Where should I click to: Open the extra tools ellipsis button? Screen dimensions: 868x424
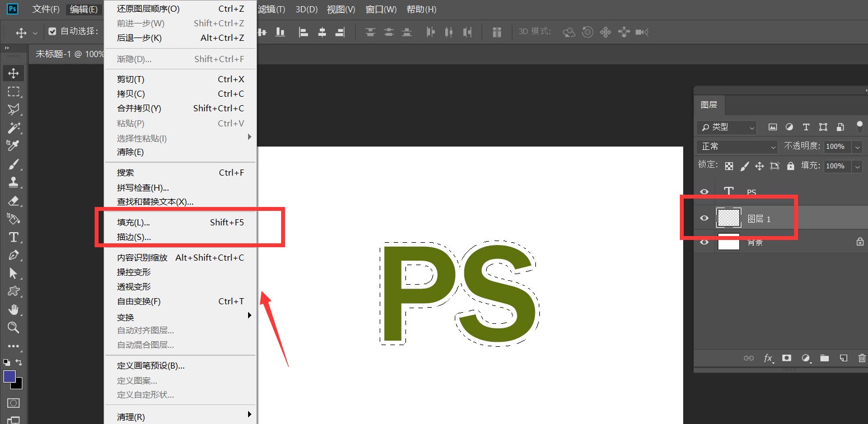coord(13,346)
